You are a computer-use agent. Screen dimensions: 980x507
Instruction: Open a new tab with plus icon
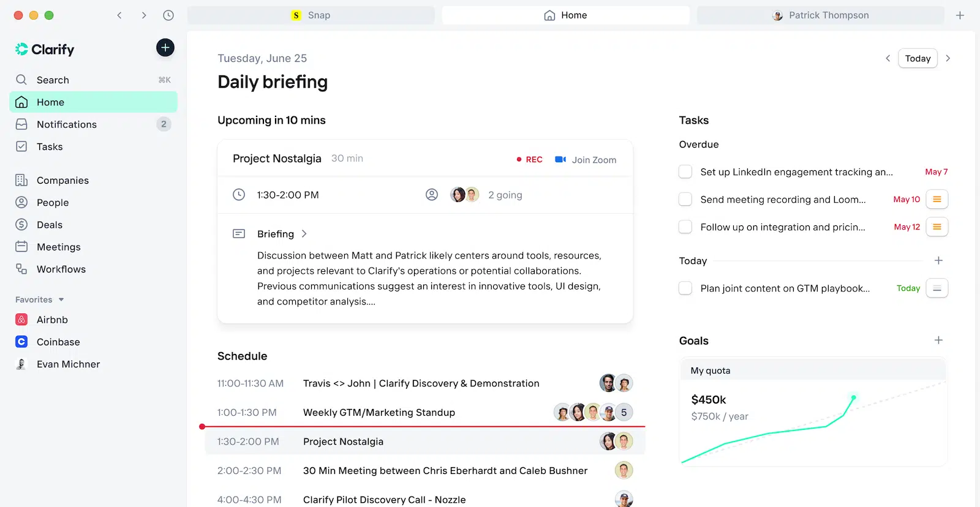[960, 15]
